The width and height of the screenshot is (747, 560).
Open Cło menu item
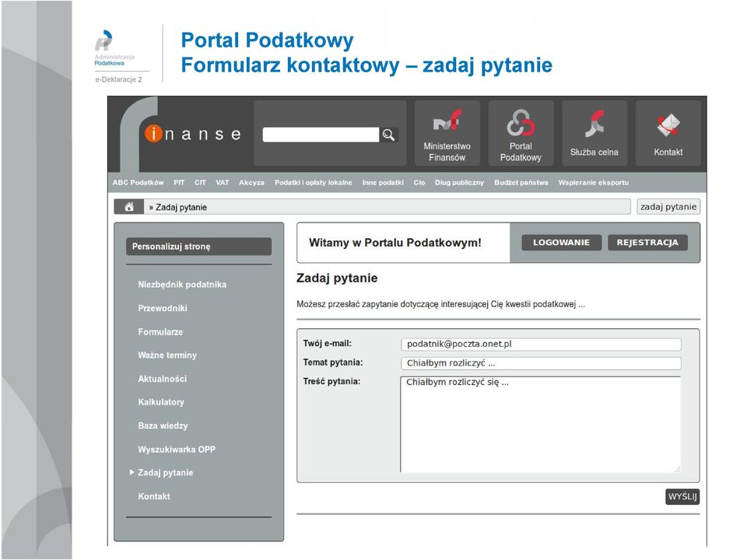point(419,183)
